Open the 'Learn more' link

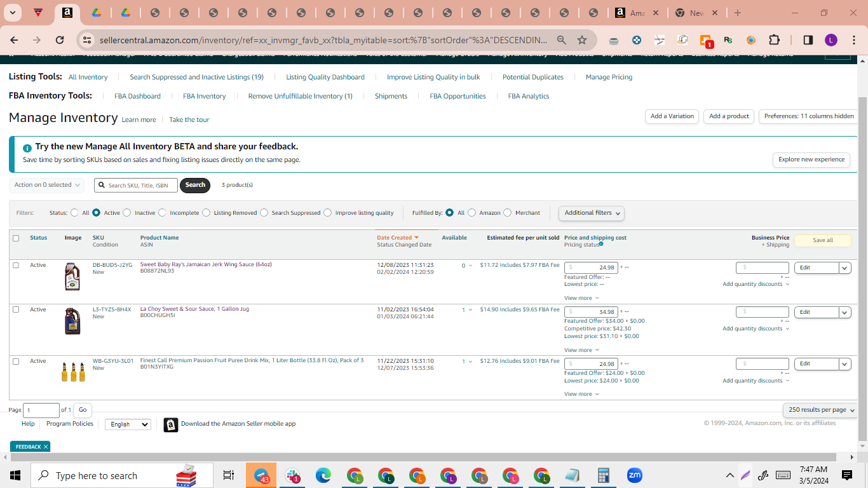[x=139, y=119]
